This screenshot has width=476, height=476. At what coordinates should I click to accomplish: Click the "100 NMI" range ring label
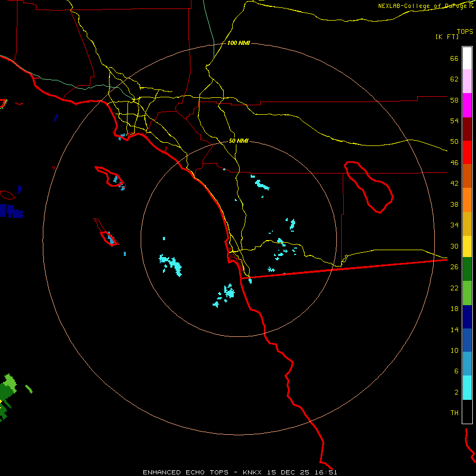pyautogui.click(x=239, y=43)
